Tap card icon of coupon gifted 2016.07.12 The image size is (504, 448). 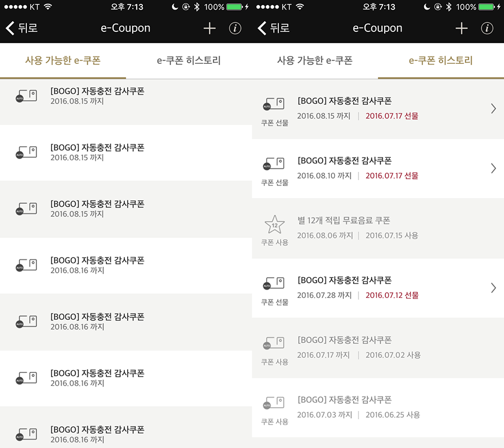coord(274,283)
